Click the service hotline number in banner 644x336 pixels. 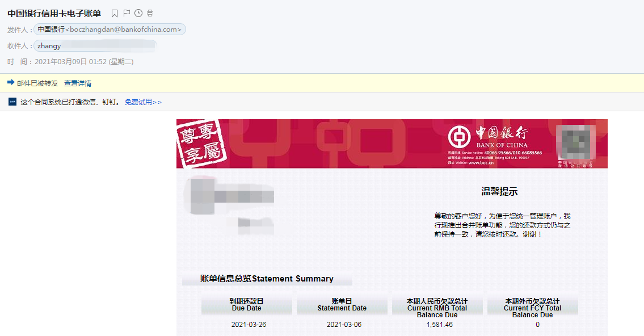(x=513, y=153)
